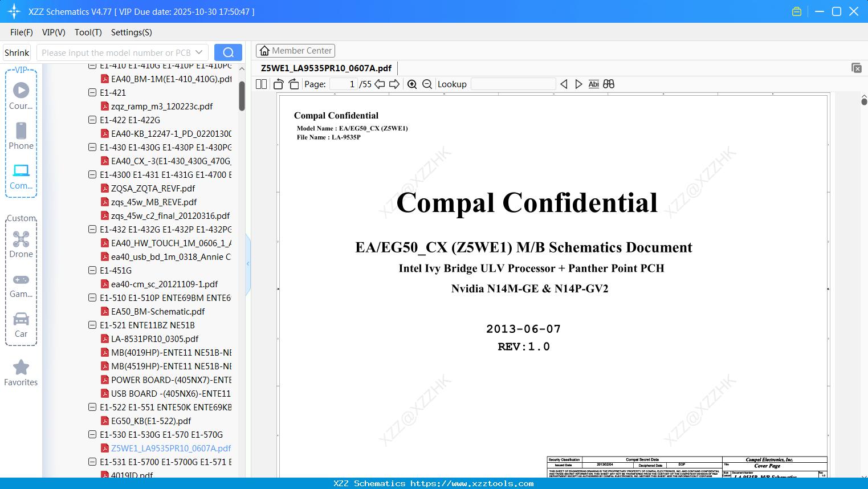Go to the next page arrow
Viewport: 868px width, 489px height.
click(x=394, y=84)
